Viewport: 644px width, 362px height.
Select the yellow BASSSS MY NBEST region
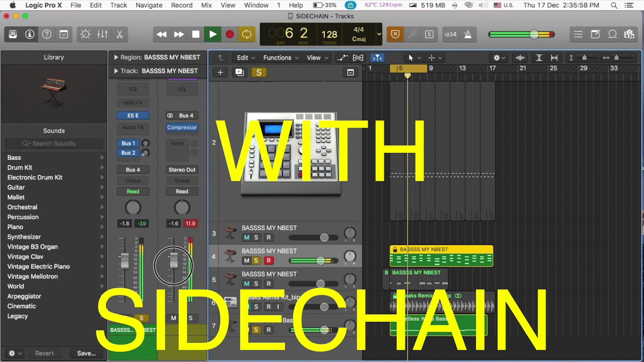coord(441,256)
